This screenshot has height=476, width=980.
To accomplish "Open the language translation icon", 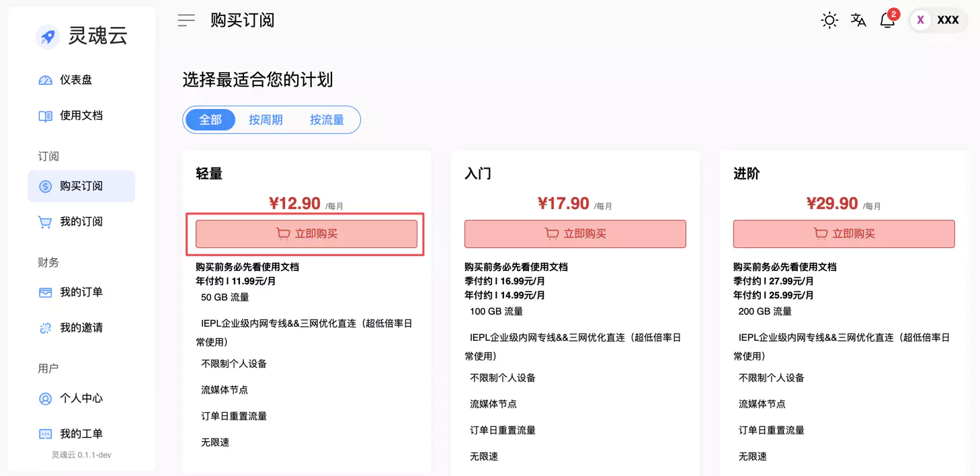I will coord(858,20).
